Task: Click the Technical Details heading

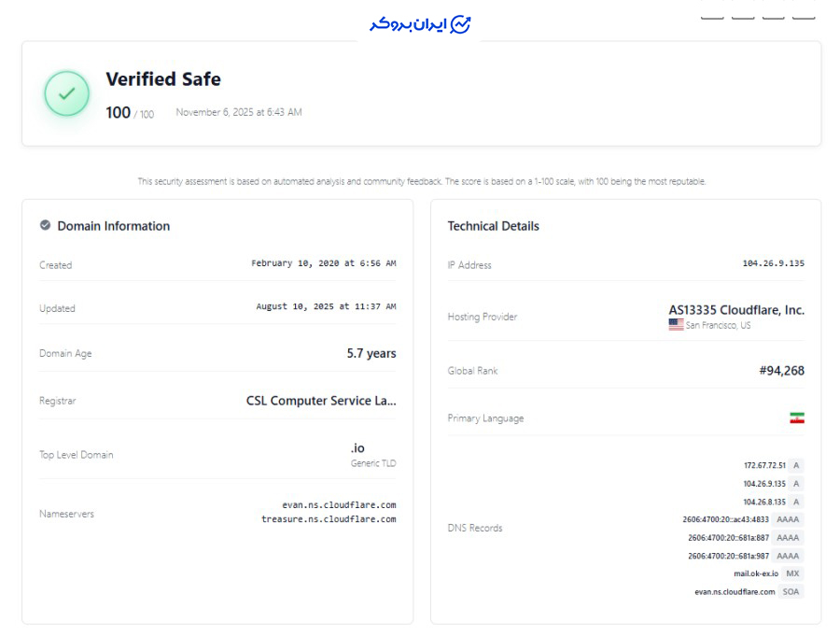Action: [x=493, y=226]
